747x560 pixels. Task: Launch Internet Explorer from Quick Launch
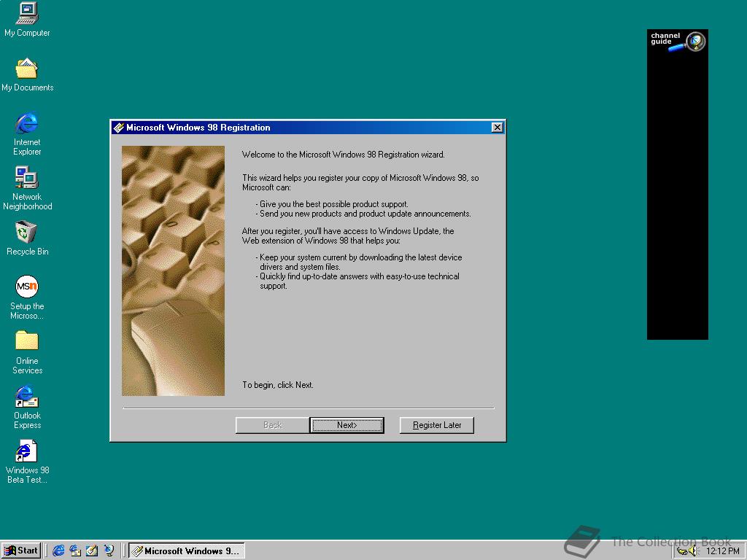tap(58, 551)
